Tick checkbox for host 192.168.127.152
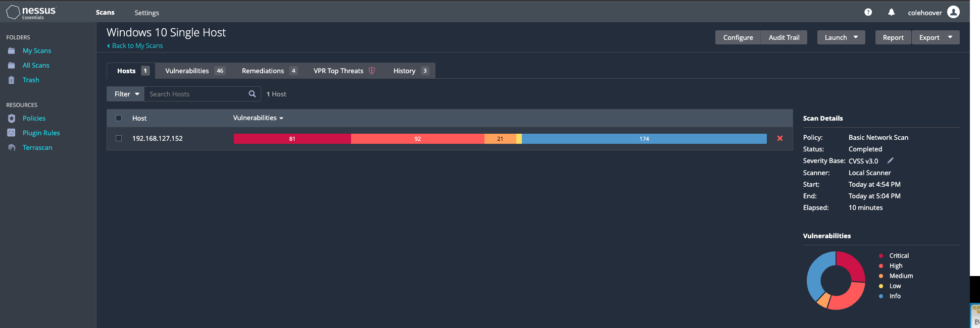 [x=119, y=138]
